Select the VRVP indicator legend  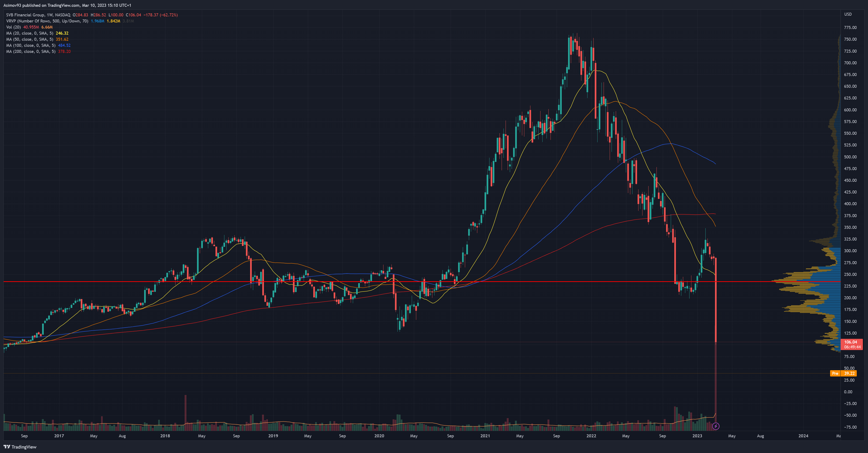47,21
